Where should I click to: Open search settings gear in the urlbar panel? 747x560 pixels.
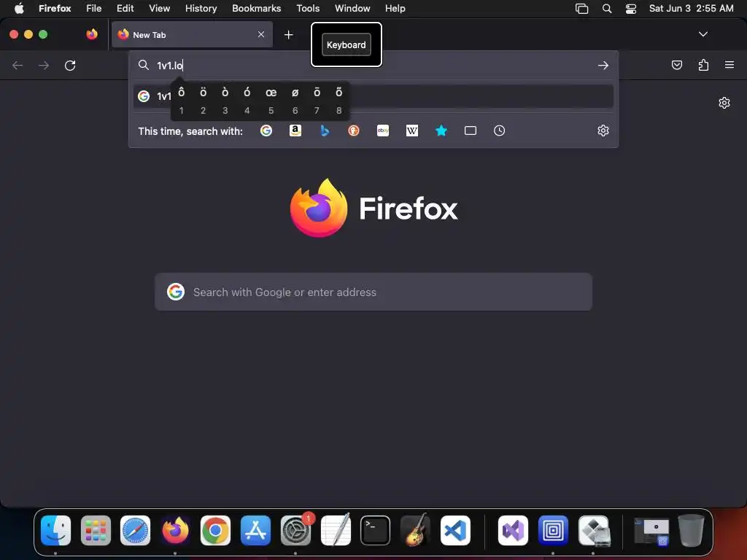click(603, 131)
